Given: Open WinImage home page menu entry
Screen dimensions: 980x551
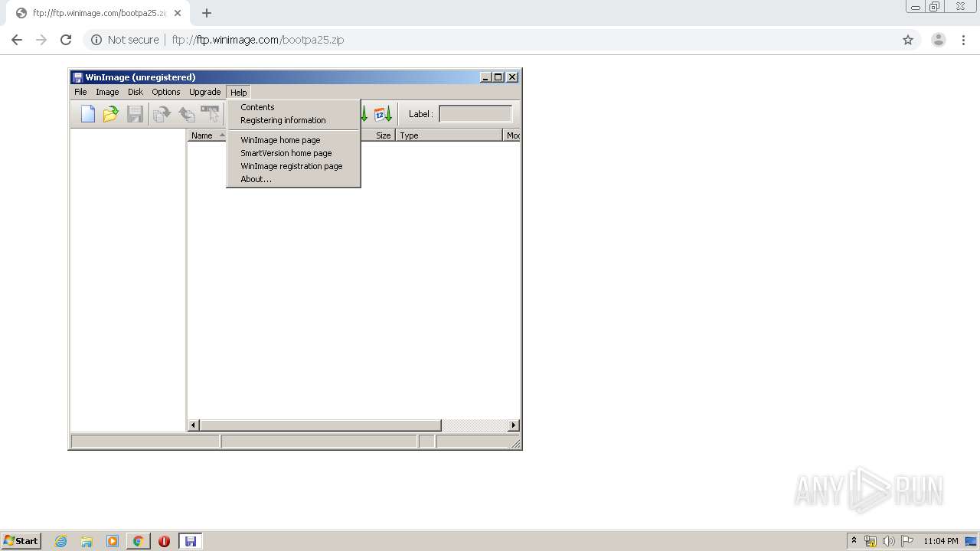Looking at the screenshot, I should click(294, 140).
